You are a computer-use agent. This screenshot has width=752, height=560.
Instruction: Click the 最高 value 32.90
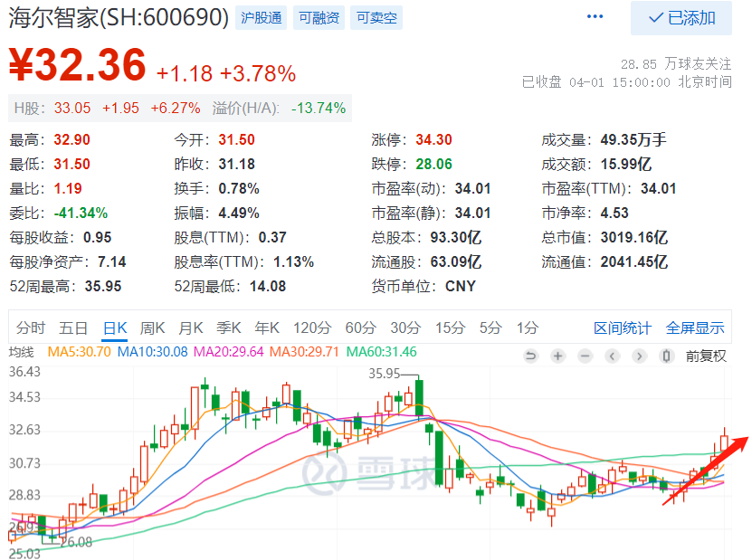(x=71, y=140)
